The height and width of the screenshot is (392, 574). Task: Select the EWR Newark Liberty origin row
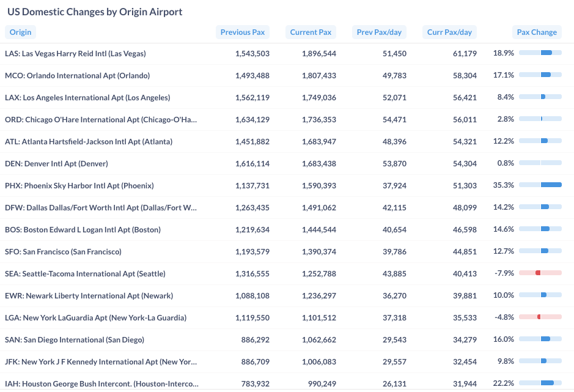point(89,296)
